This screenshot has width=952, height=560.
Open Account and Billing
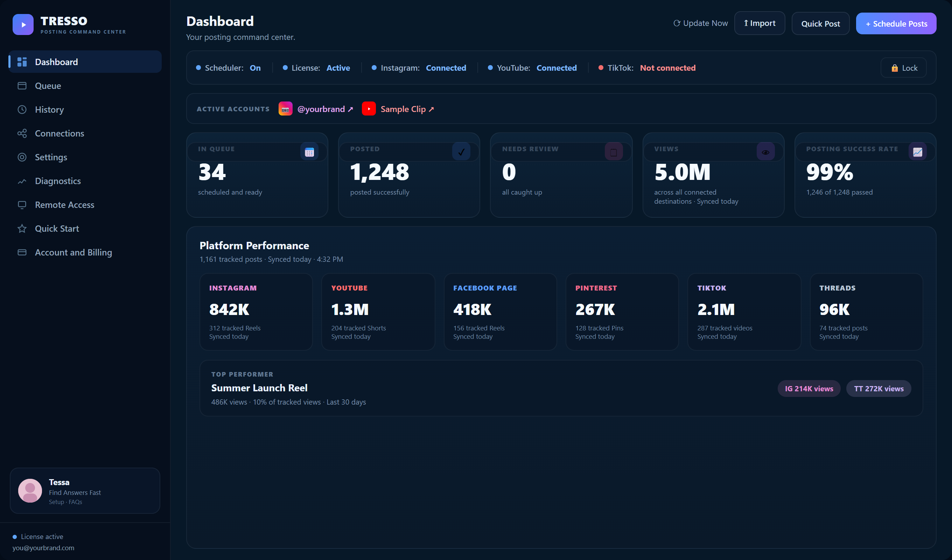(x=85, y=252)
